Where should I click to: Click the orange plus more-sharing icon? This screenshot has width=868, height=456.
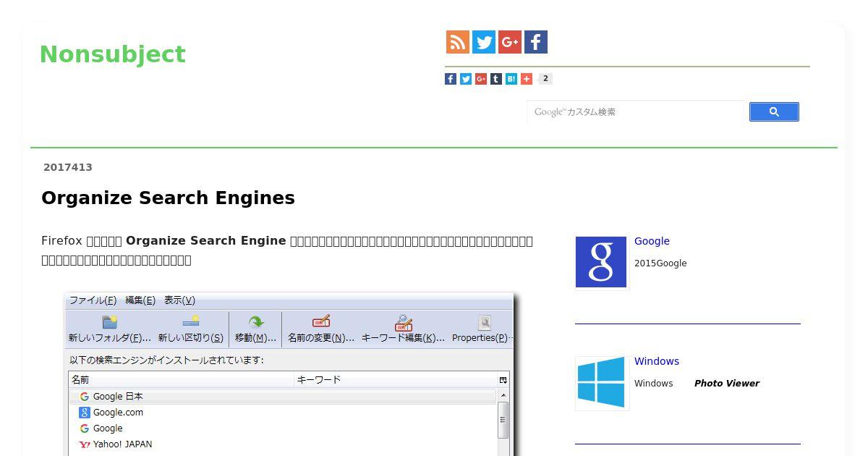tap(527, 79)
